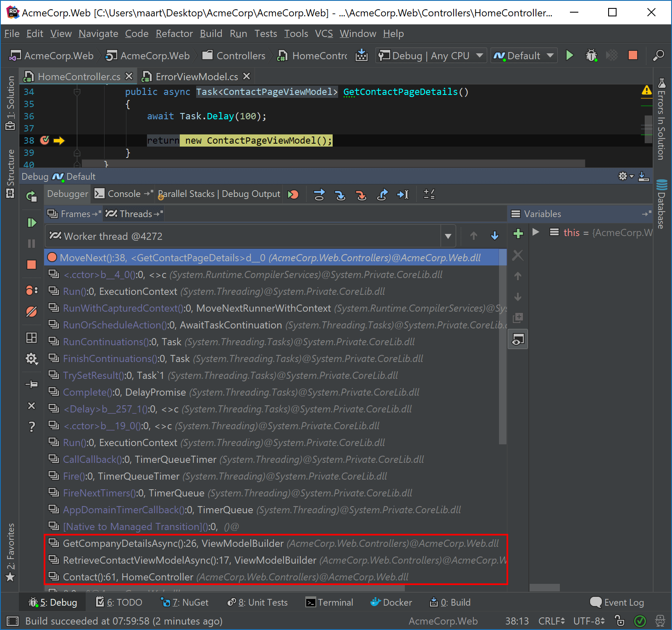
Task: Toggle Show Watches glasses icon in Variables
Action: (x=518, y=339)
